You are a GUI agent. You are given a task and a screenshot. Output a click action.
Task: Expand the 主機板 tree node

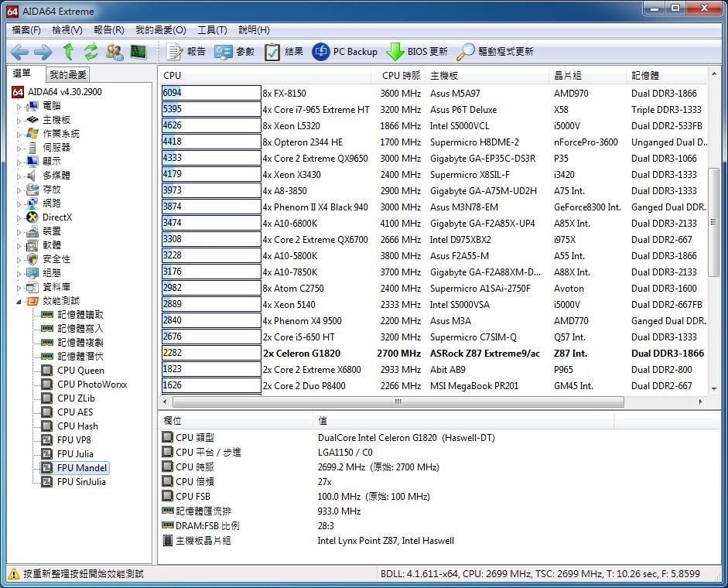click(x=19, y=120)
